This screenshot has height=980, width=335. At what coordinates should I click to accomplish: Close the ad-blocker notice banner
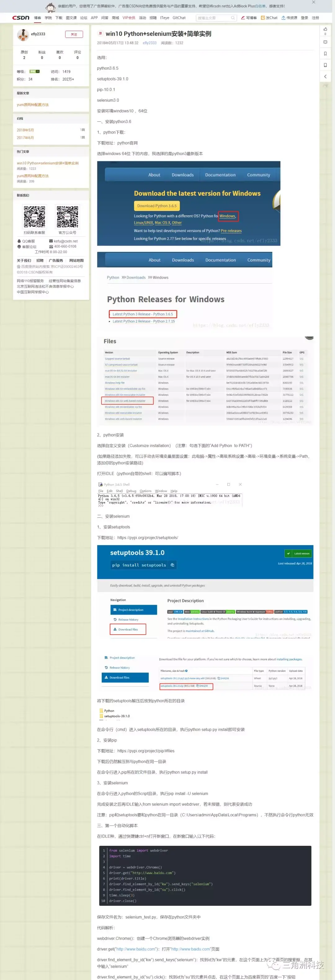click(313, 2)
